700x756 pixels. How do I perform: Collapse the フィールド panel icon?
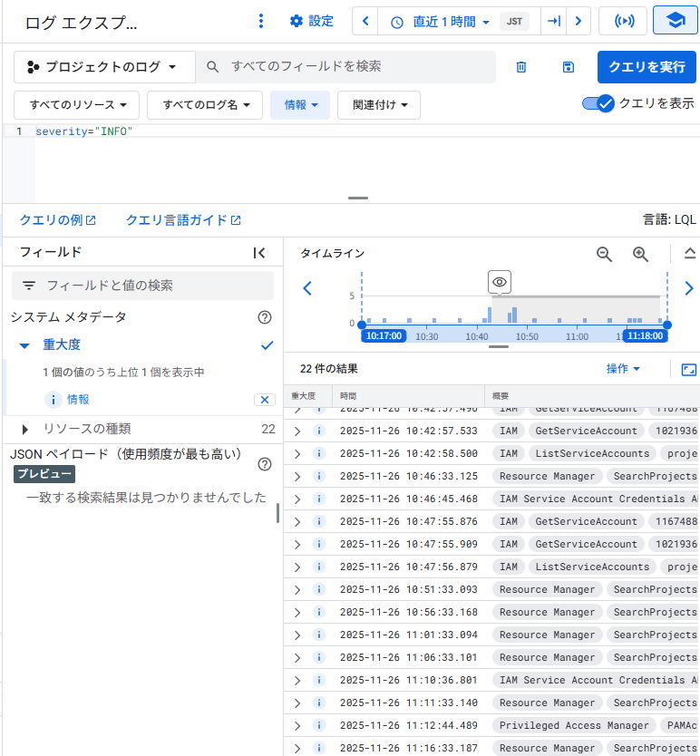(258, 253)
